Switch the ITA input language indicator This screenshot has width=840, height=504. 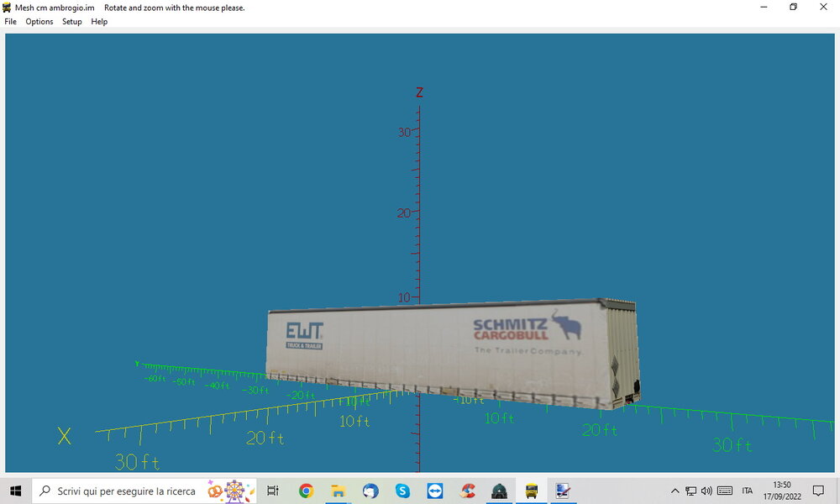tap(748, 491)
